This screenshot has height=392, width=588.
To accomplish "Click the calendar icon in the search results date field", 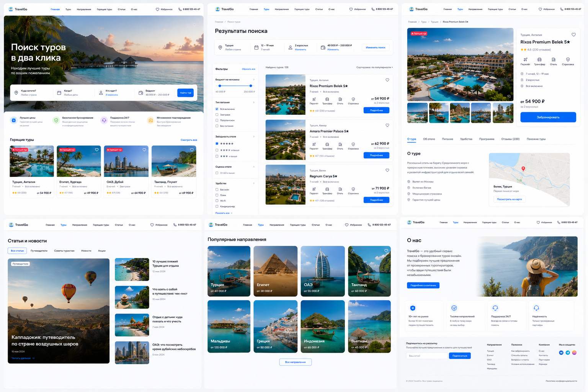I will [x=256, y=47].
